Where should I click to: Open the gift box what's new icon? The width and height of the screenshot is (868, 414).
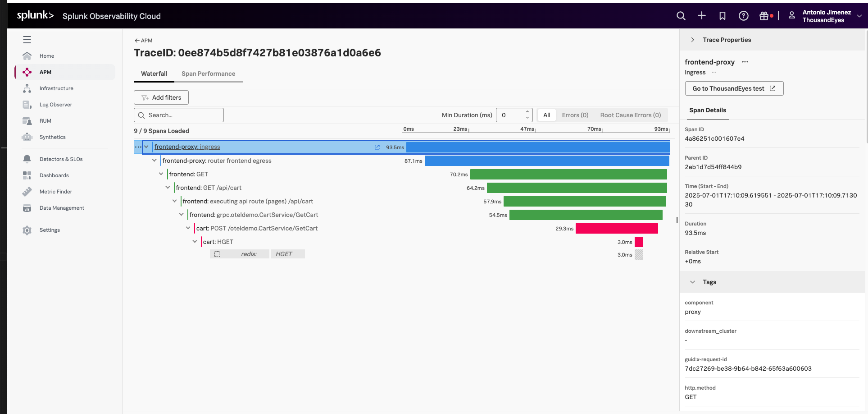point(764,16)
